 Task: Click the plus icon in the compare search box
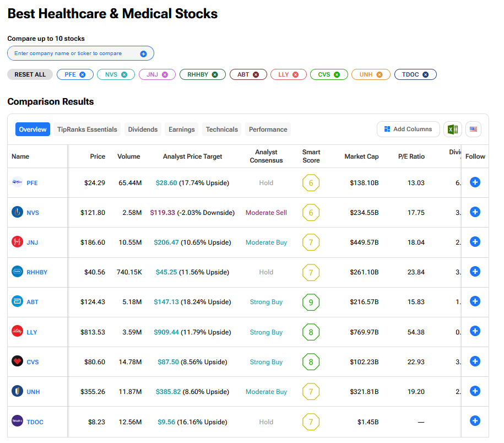tap(143, 53)
